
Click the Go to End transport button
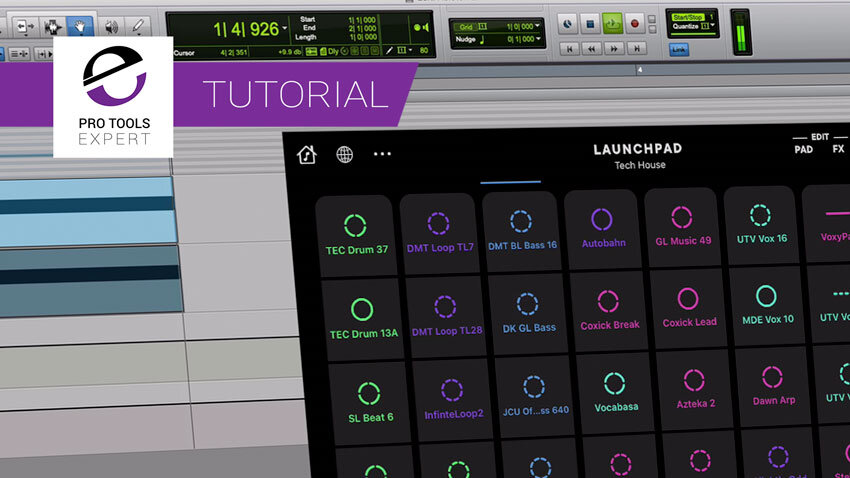[636, 49]
